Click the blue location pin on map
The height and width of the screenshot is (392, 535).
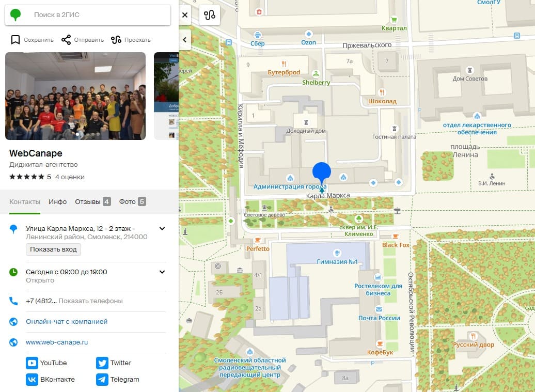coord(322,173)
